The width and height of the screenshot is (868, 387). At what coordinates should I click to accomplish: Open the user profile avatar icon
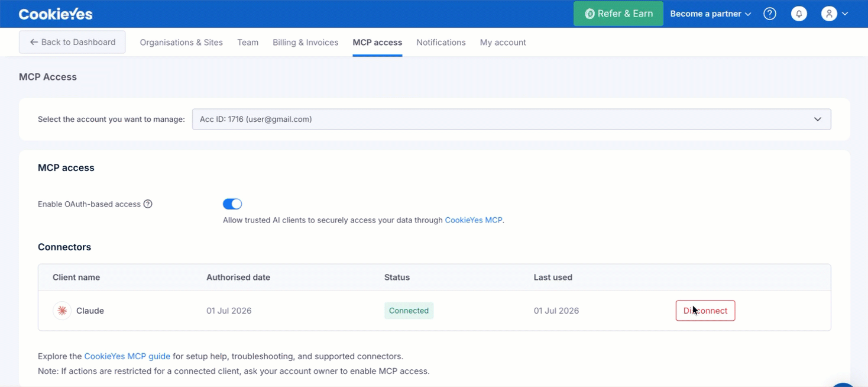coord(829,14)
